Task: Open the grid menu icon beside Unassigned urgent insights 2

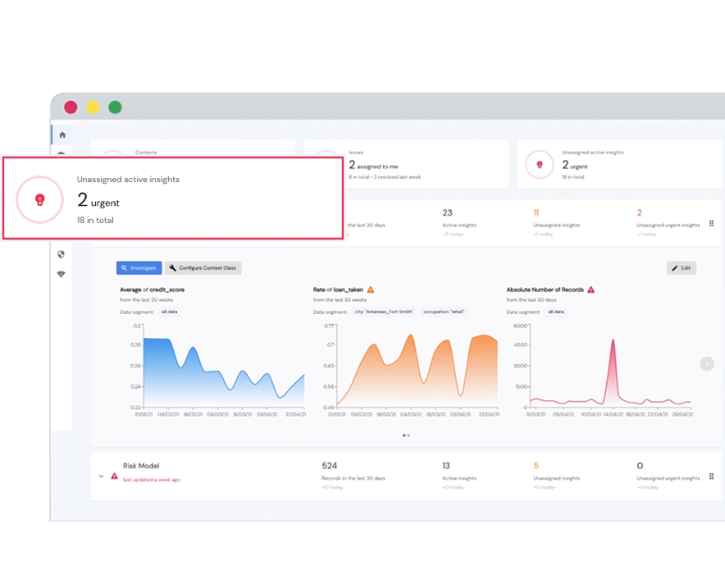Action: point(711,223)
